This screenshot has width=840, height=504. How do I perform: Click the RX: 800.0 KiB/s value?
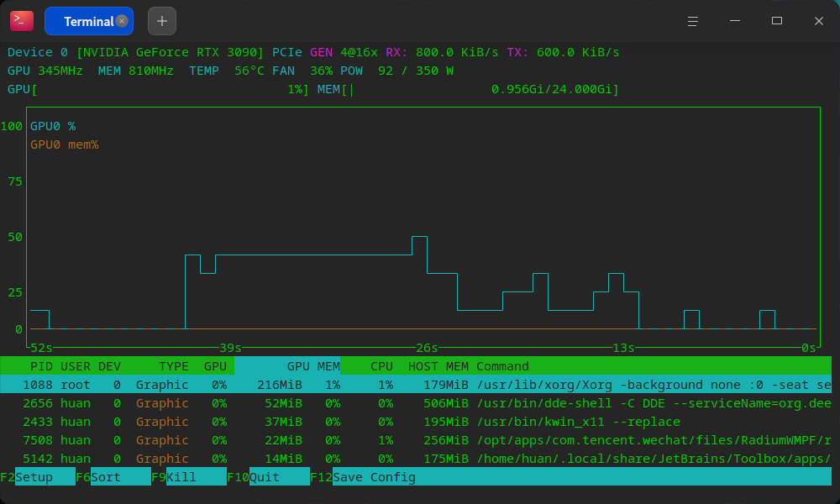442,52
